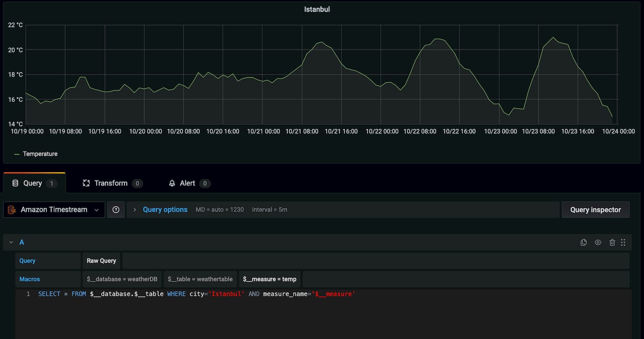This screenshot has height=339, width=644.
Task: Click the 18 °C y-axis label
Action: click(15, 74)
